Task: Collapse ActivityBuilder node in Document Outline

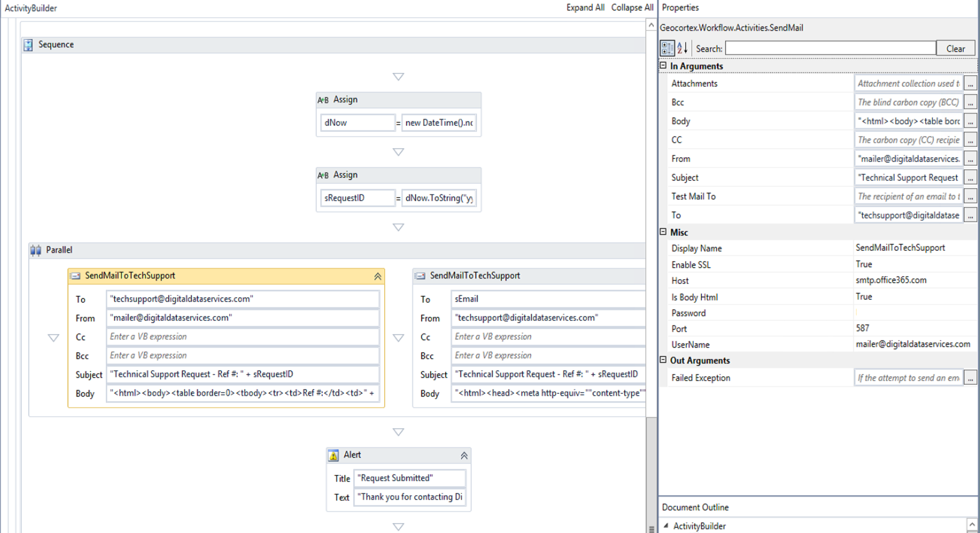Action: click(666, 525)
